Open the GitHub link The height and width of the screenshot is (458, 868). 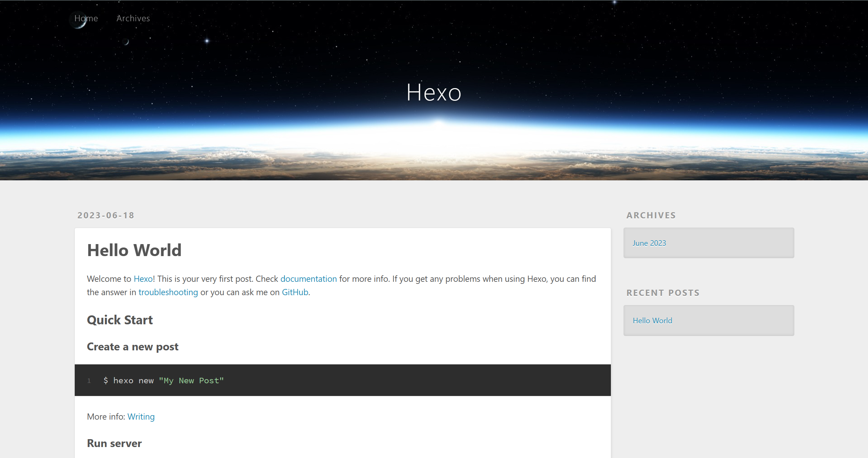pos(295,292)
